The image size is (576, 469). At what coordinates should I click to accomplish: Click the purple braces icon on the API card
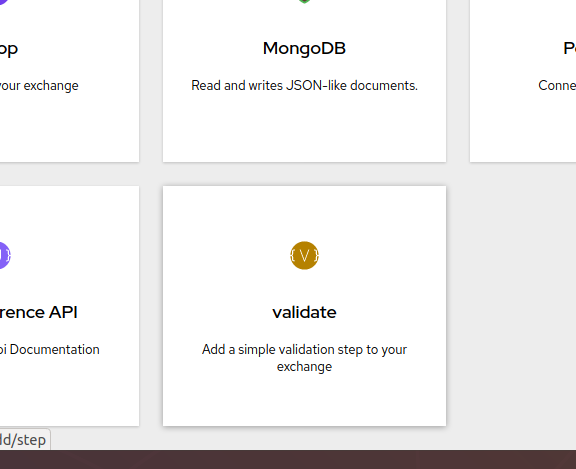point(4,255)
